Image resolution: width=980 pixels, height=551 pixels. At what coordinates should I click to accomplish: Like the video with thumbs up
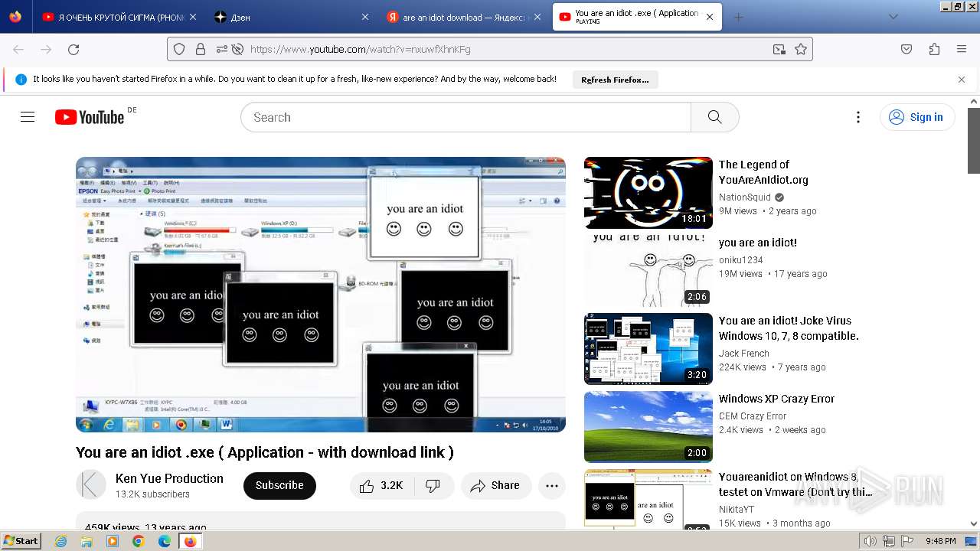(x=381, y=486)
